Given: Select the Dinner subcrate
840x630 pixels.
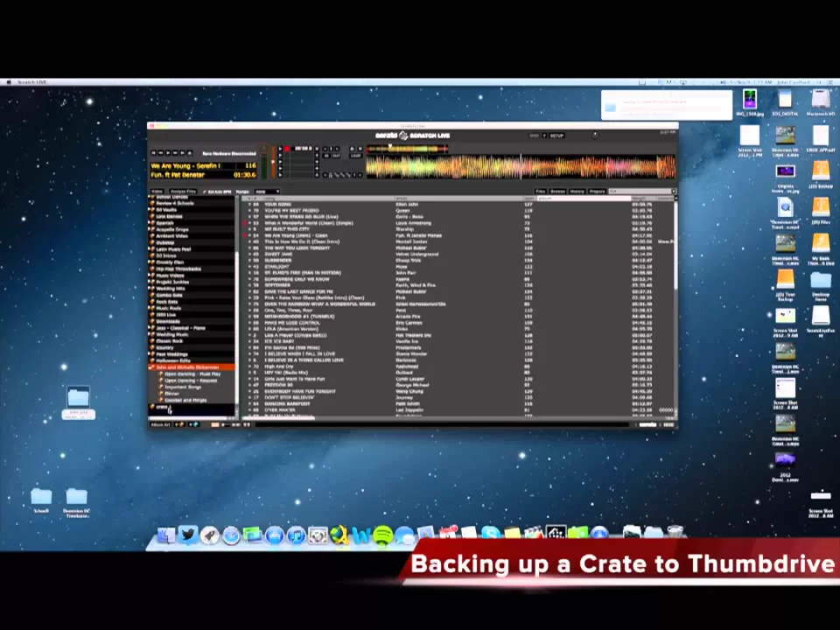Looking at the screenshot, I should [x=172, y=393].
